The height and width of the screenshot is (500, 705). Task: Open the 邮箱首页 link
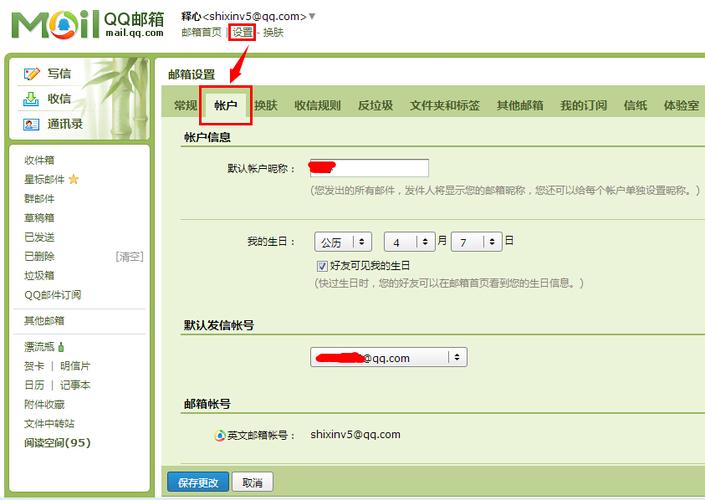201,32
